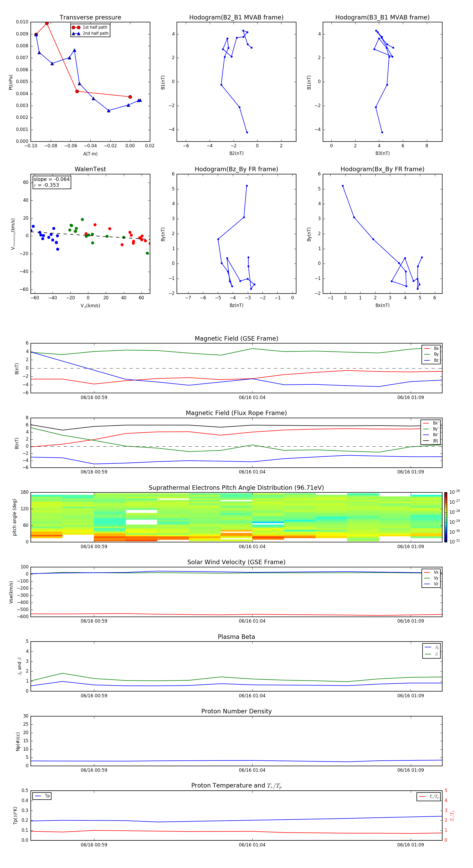473x868 pixels.
Task: Click the pitch angle color scale bar
Action: click(446, 517)
